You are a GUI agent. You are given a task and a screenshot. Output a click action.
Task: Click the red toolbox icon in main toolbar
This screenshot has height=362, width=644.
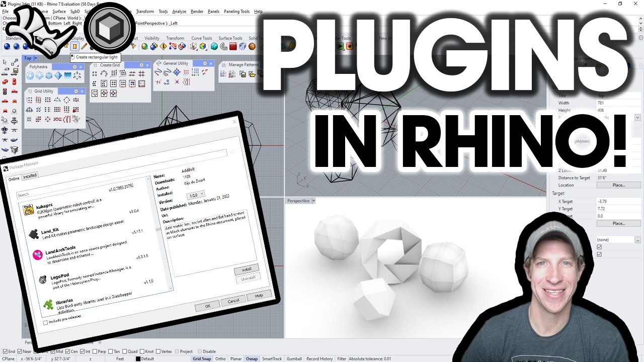(x=233, y=46)
